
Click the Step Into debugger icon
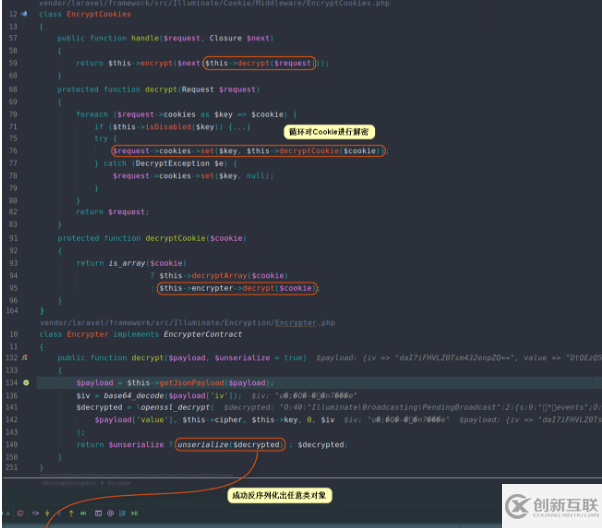click(47, 513)
